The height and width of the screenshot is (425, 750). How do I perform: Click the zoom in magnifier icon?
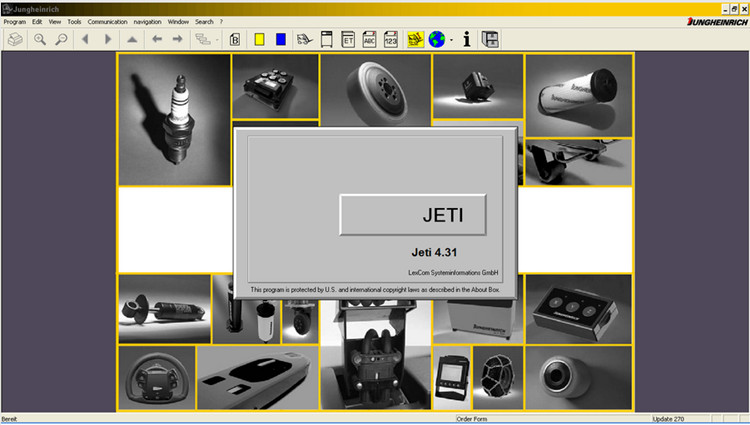tap(40, 39)
